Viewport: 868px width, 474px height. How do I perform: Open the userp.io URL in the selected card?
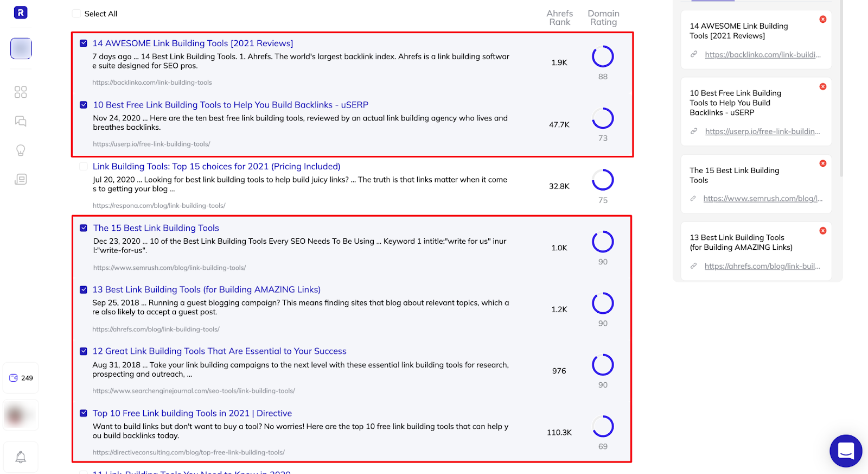[763, 131]
